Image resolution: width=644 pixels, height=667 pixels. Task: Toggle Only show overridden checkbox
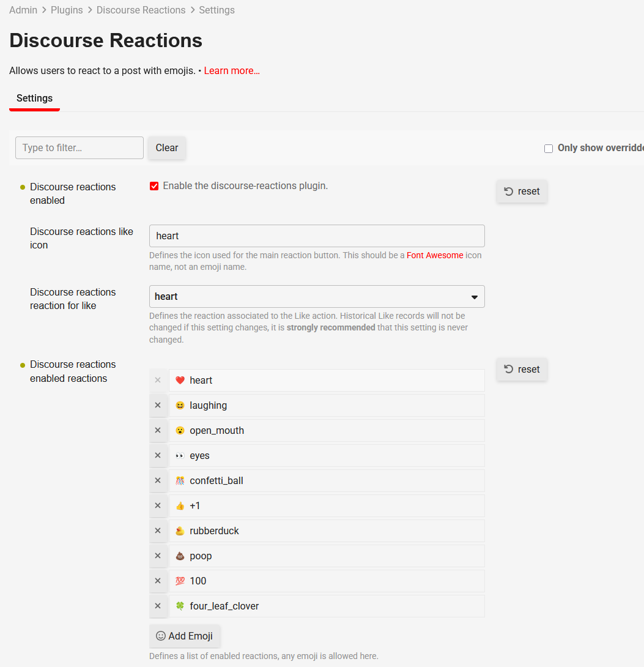point(549,148)
